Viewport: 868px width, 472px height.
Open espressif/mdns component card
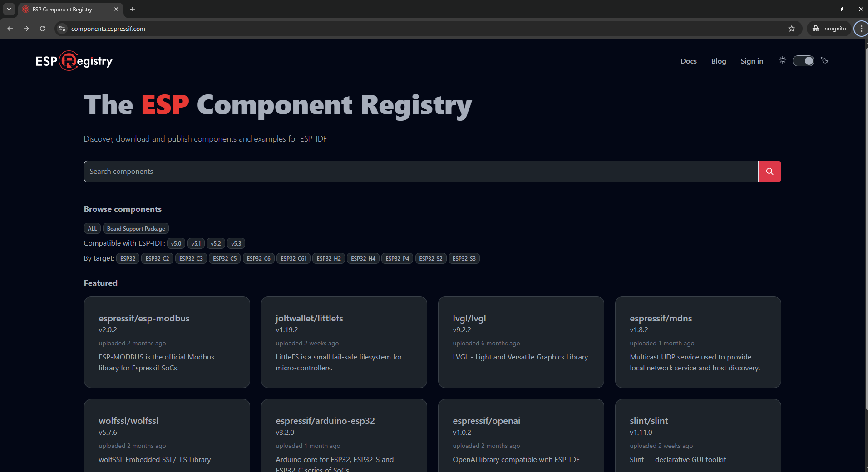pyautogui.click(x=698, y=342)
